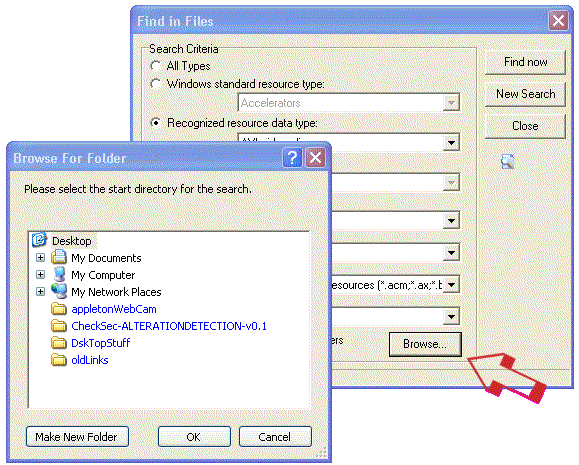579x465 pixels.
Task: Click the search magnifier icon below Close
Action: coord(507,161)
